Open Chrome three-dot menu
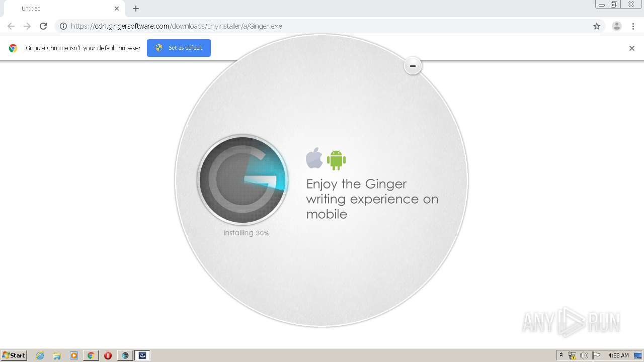Viewport: 644px width, 362px height. (633, 26)
